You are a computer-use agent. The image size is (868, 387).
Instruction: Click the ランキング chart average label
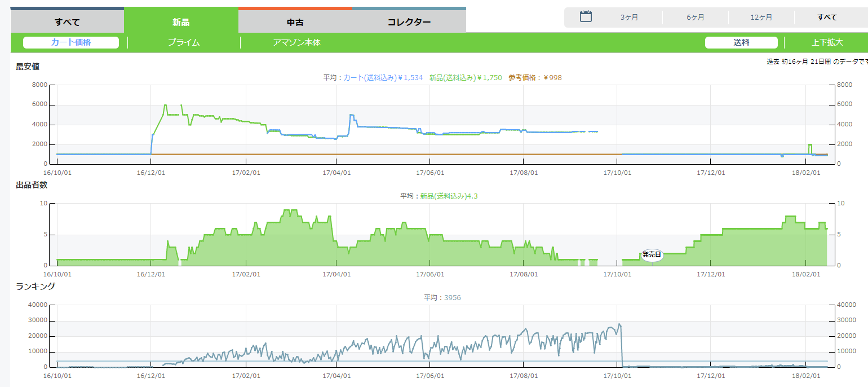(x=442, y=297)
